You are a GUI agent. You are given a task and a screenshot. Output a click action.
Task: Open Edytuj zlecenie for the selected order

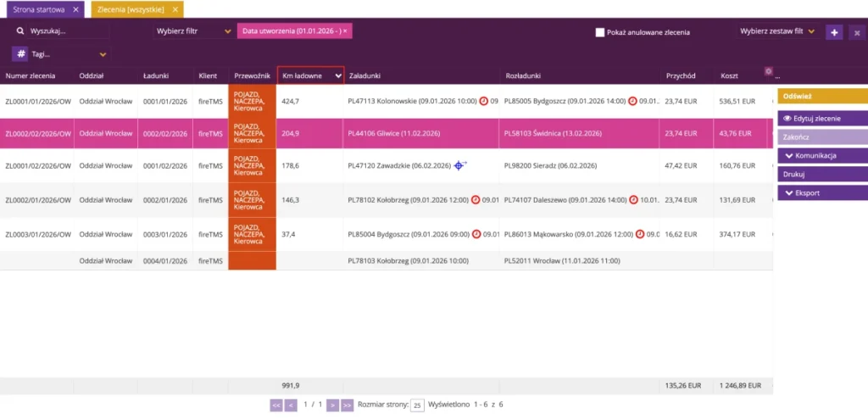point(822,119)
